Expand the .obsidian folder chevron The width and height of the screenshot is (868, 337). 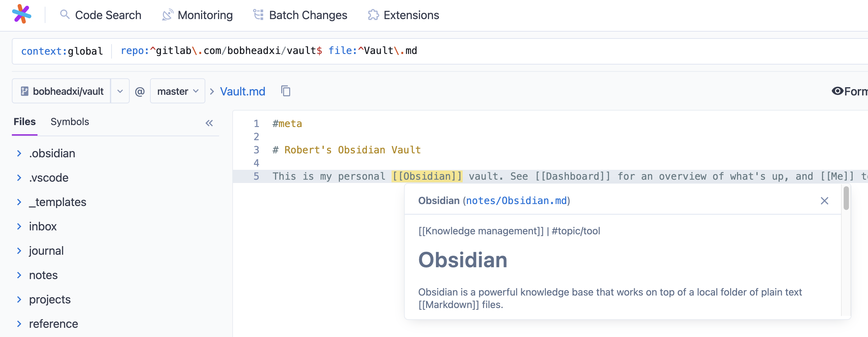19,153
